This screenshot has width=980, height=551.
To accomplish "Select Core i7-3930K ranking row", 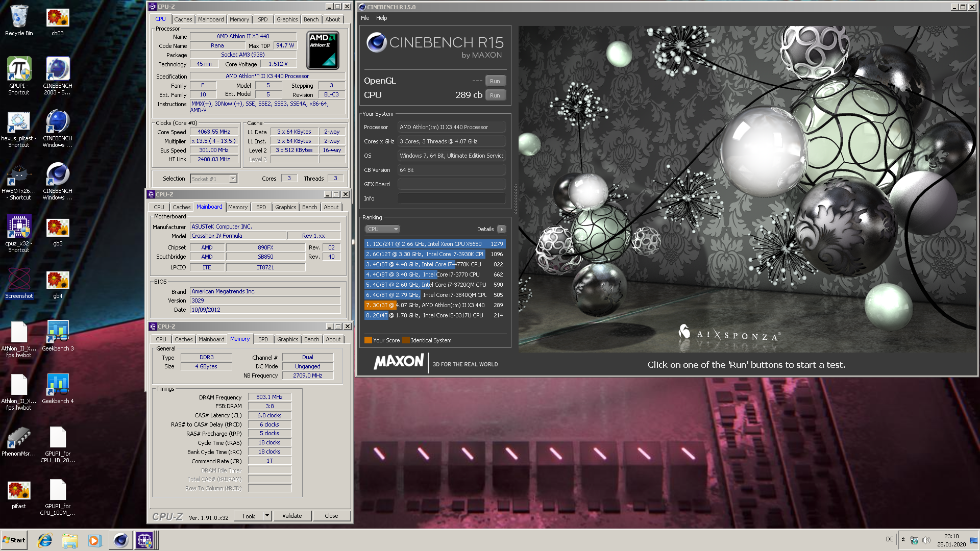I will 435,254.
